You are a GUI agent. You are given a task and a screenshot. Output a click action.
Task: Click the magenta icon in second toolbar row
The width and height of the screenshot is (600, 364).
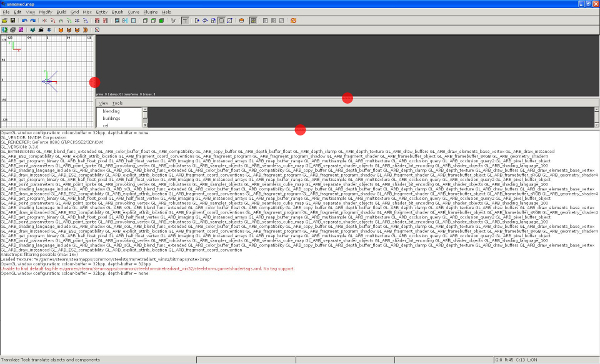click(21, 30)
